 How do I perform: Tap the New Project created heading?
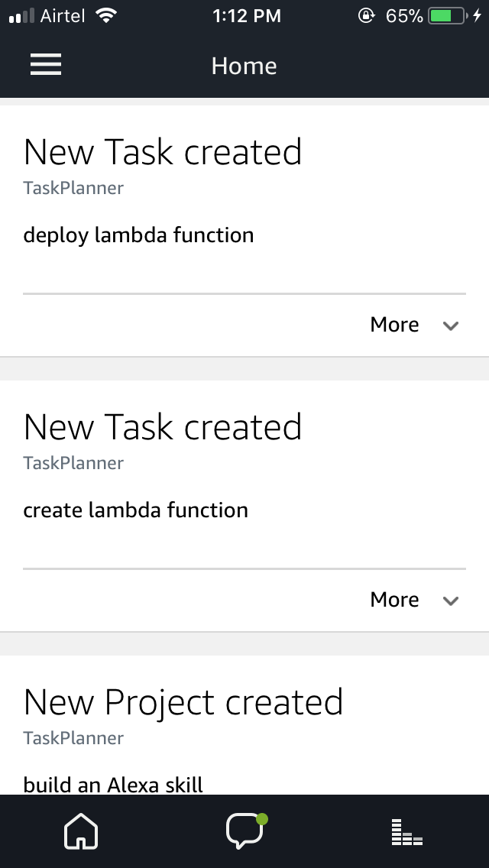tap(183, 701)
